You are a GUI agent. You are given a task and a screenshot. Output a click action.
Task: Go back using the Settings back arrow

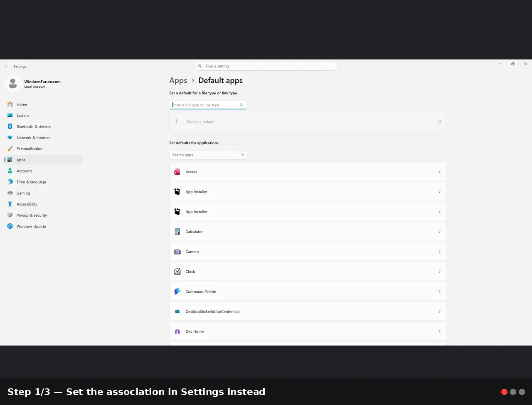(7, 66)
